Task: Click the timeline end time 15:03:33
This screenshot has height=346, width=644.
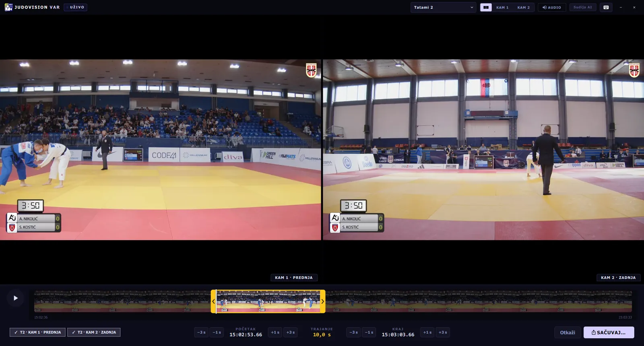Action: click(625, 317)
